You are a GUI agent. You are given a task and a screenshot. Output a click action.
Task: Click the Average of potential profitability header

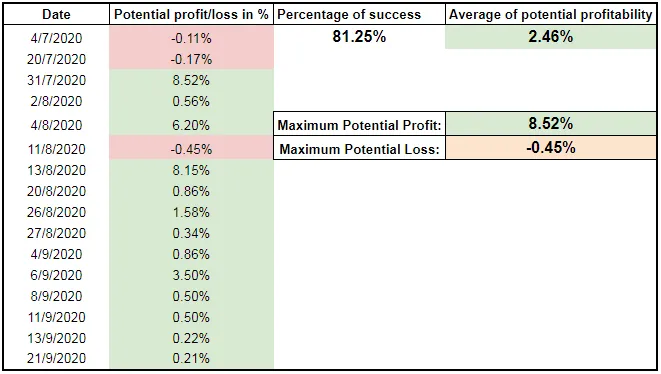pos(551,14)
